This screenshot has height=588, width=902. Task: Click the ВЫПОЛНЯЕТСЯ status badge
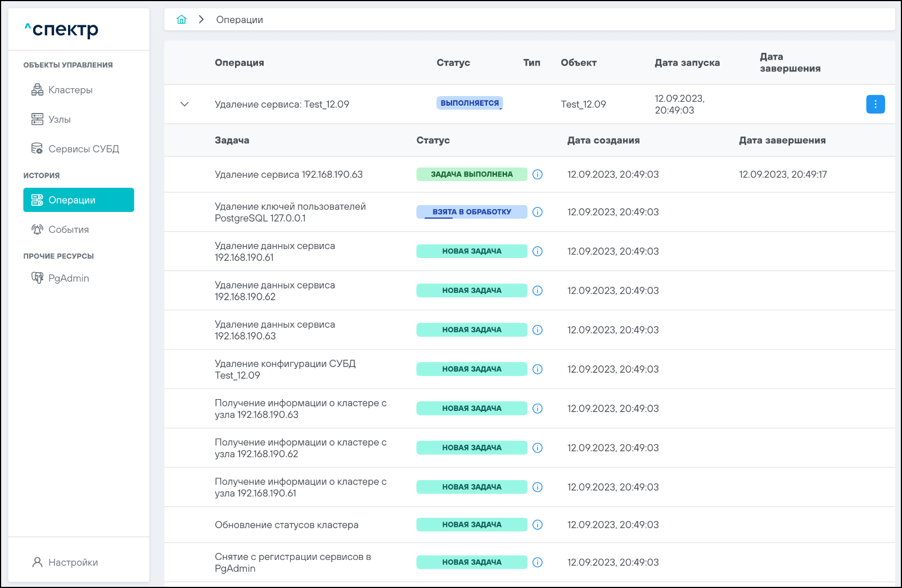470,103
